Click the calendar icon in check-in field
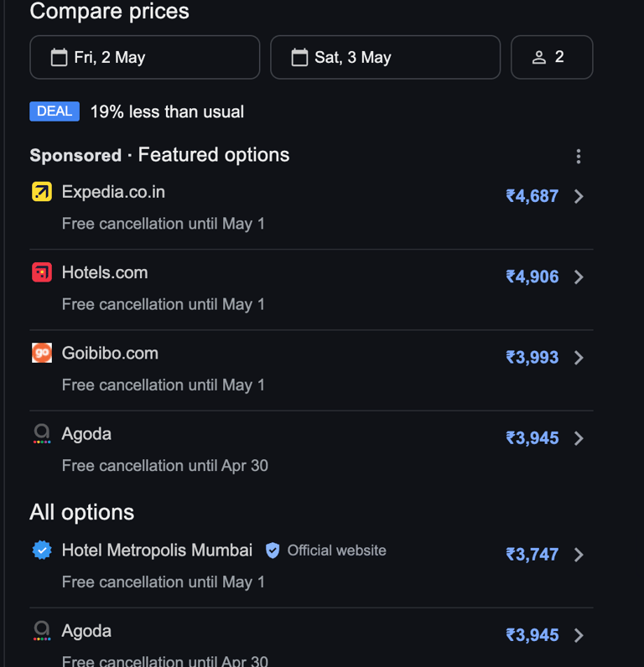 coord(59,58)
